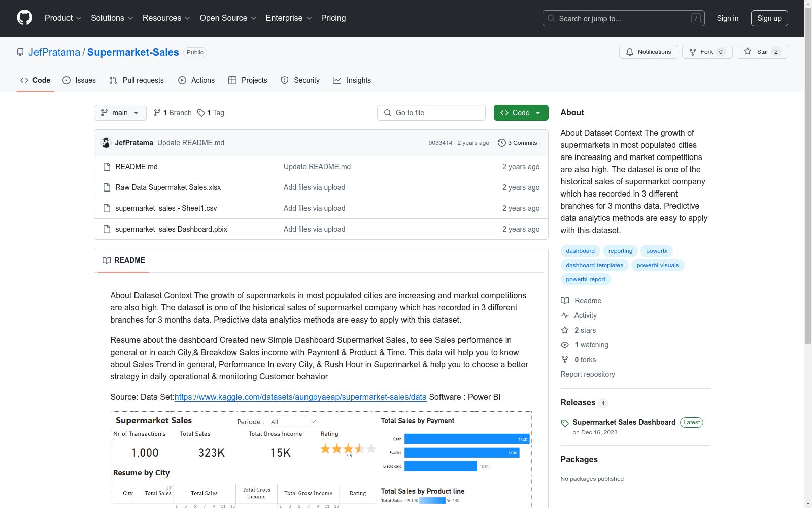Expand the Enterprise menu

coord(289,18)
